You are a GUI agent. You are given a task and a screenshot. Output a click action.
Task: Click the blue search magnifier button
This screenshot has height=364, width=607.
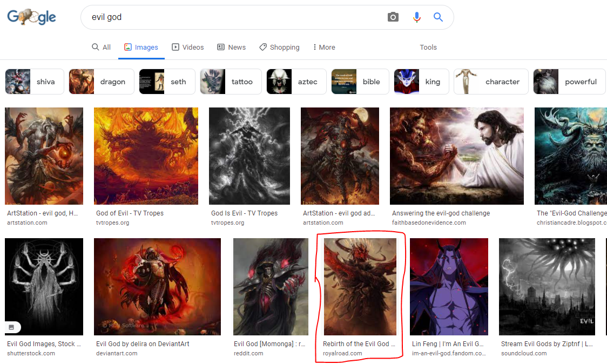(x=438, y=17)
